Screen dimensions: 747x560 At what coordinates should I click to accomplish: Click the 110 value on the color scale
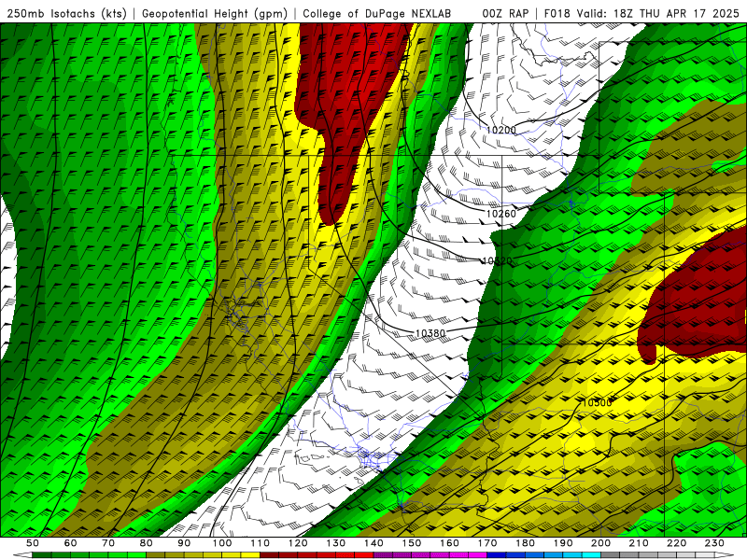click(261, 543)
